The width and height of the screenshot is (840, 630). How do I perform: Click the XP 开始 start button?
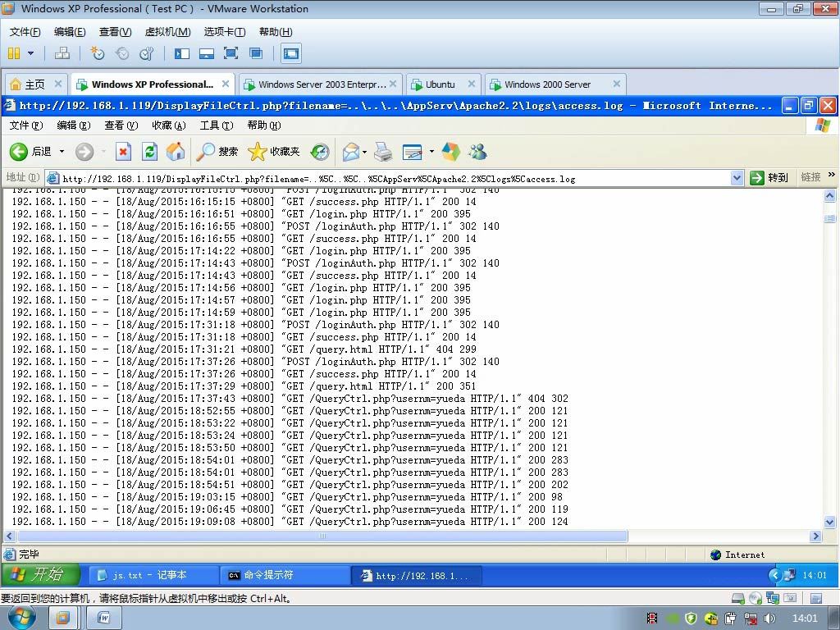(41, 575)
